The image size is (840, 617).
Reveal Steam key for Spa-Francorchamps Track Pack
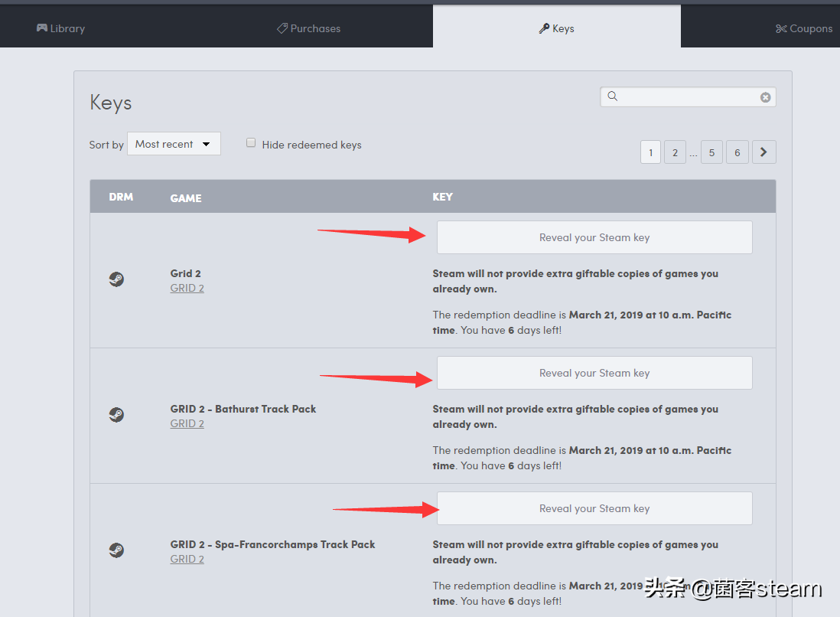tap(594, 508)
